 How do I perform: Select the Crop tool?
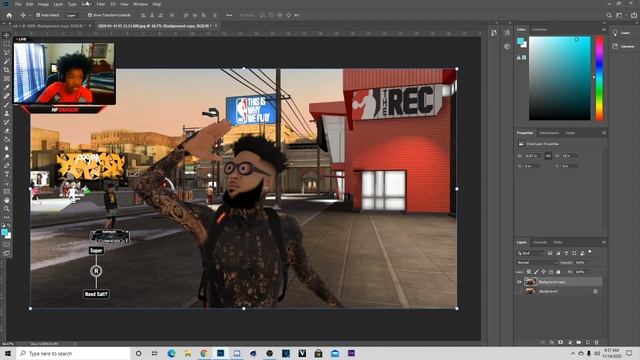pos(7,70)
